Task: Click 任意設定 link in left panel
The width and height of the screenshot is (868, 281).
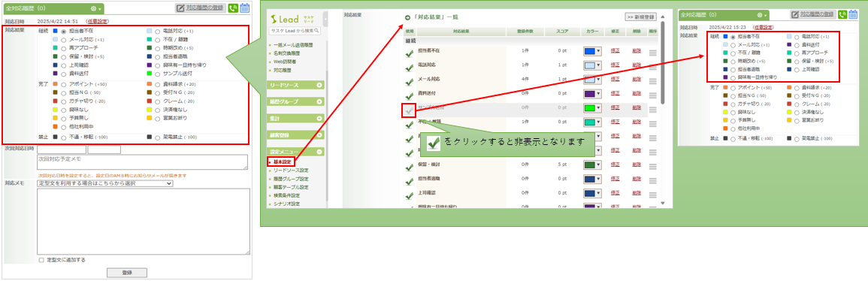Action: point(98,21)
